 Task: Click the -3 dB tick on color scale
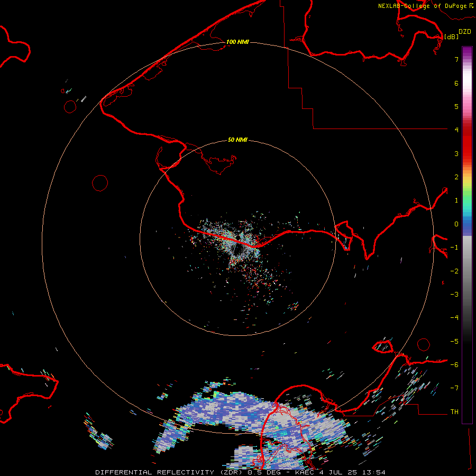click(x=454, y=295)
